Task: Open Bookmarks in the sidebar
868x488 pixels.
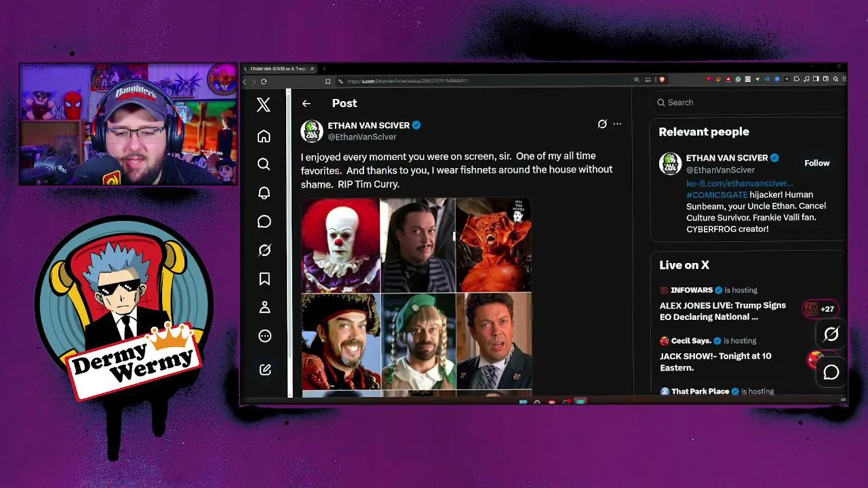Action: pos(264,279)
